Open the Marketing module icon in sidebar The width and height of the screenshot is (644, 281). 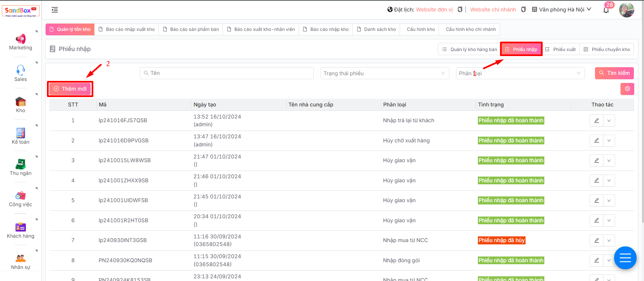click(x=20, y=39)
